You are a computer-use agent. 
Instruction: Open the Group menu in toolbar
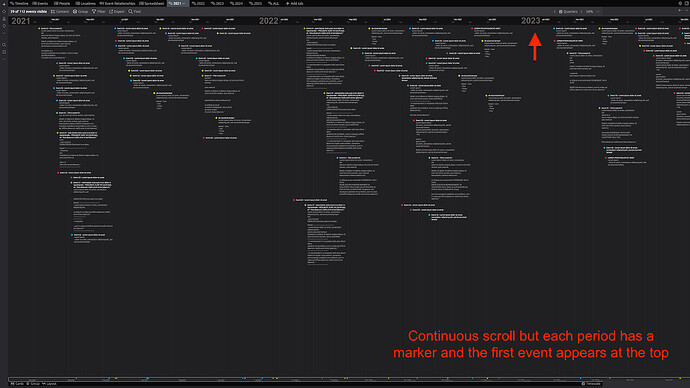[x=81, y=11]
